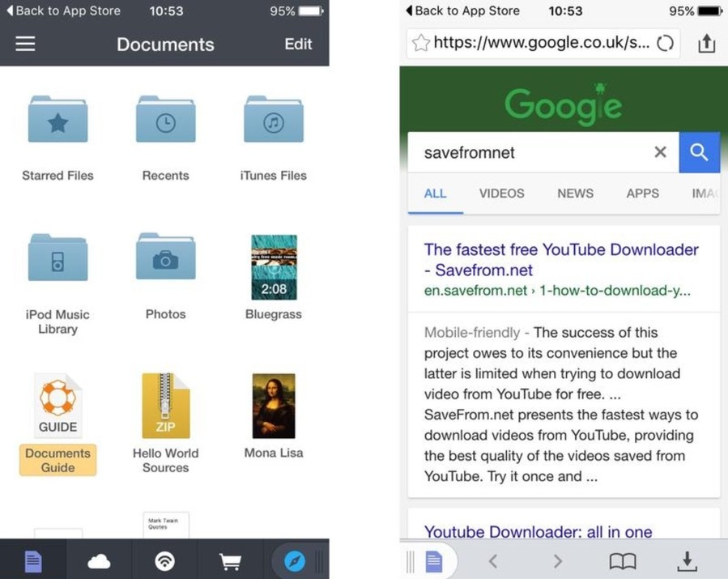Open the Documents Guide file icon

pos(57,406)
